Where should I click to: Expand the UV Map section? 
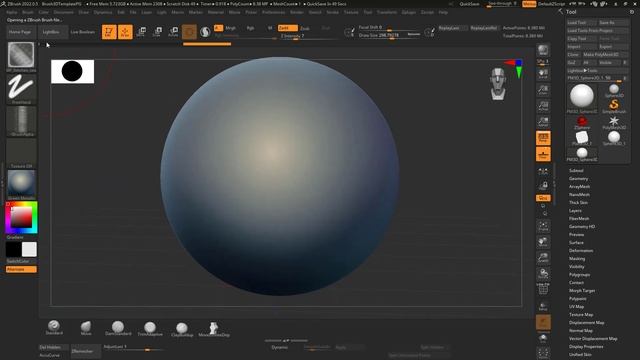(576, 307)
